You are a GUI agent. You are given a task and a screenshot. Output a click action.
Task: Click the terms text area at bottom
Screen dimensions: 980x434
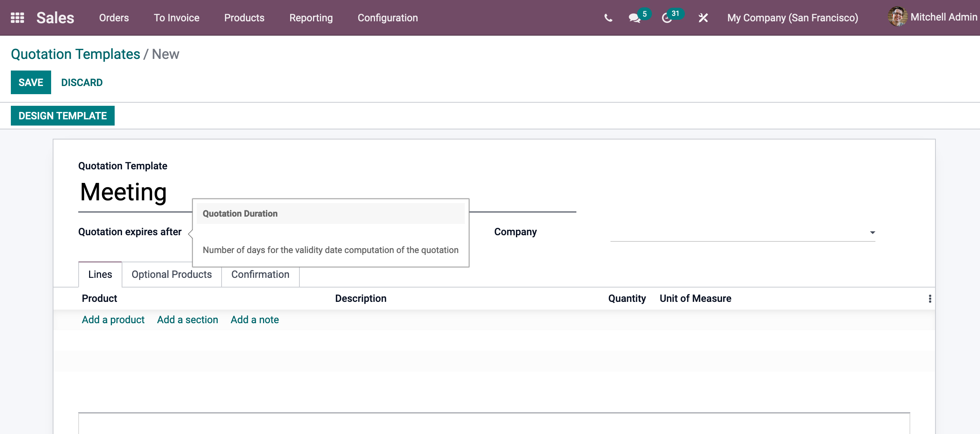tap(494, 423)
